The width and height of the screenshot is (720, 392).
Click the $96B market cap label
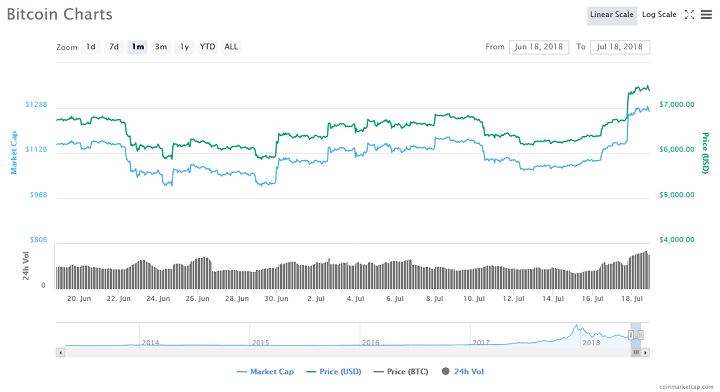coord(39,195)
